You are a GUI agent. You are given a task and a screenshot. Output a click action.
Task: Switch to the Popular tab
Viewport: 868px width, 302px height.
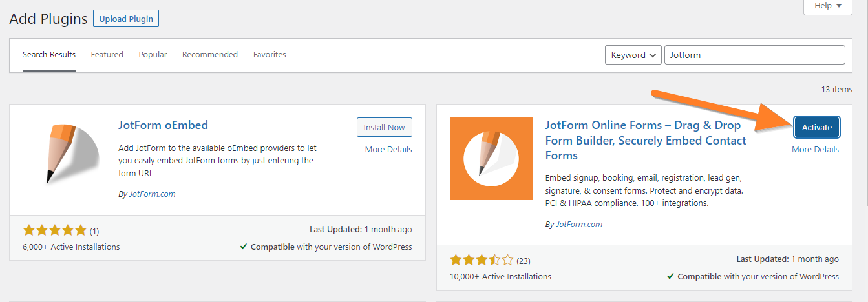tap(153, 55)
